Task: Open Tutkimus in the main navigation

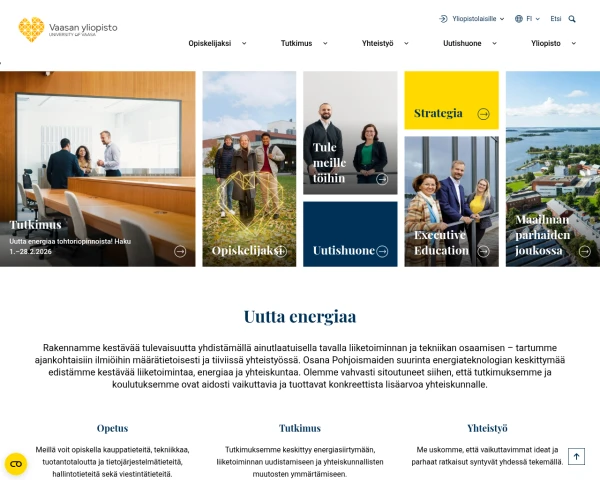Action: pos(297,43)
